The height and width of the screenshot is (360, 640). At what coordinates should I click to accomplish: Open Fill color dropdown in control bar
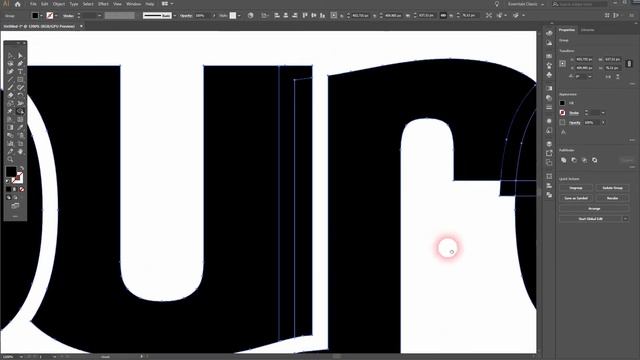click(41, 16)
